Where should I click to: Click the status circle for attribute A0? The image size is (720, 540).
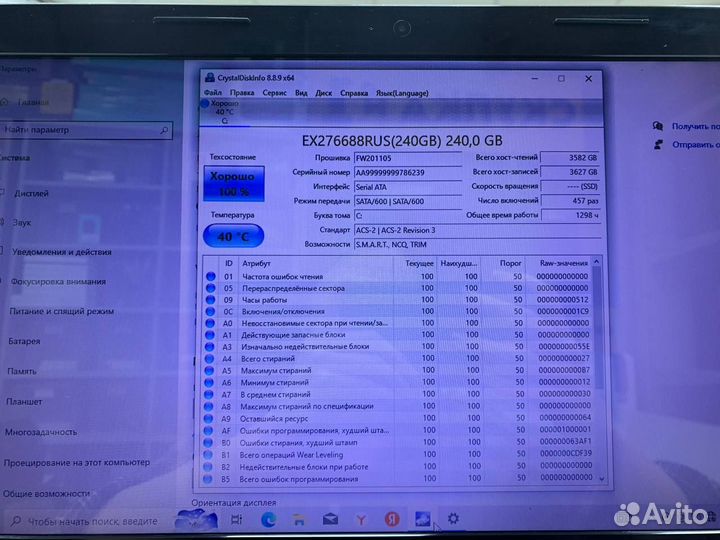tap(210, 323)
